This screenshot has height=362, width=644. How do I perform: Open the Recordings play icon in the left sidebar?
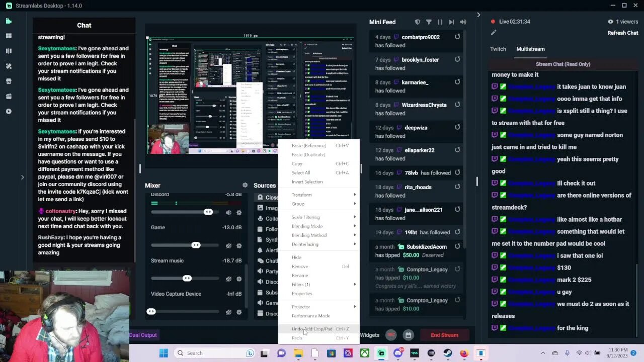pyautogui.click(x=9, y=112)
